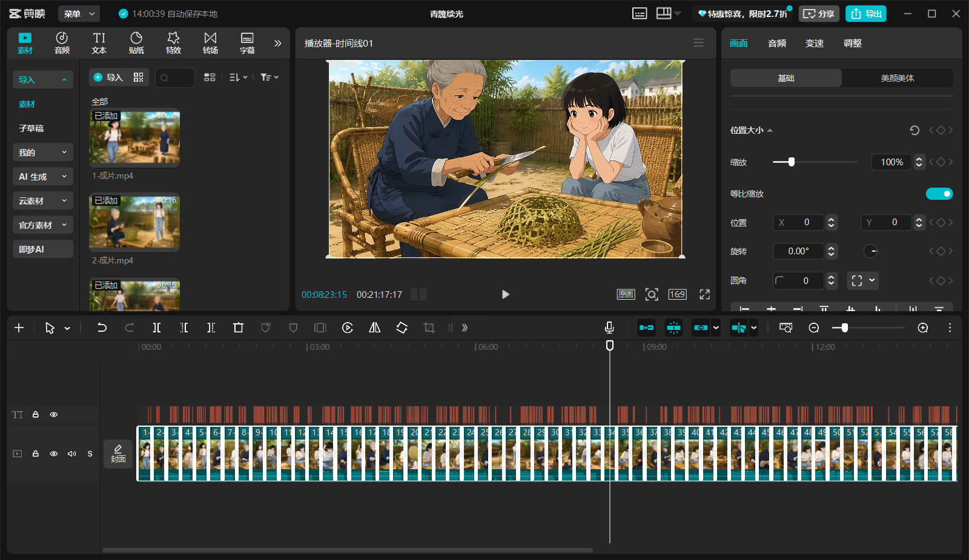The width and height of the screenshot is (969, 560).
Task: Expand the 云素材 sidebar section
Action: tap(43, 201)
